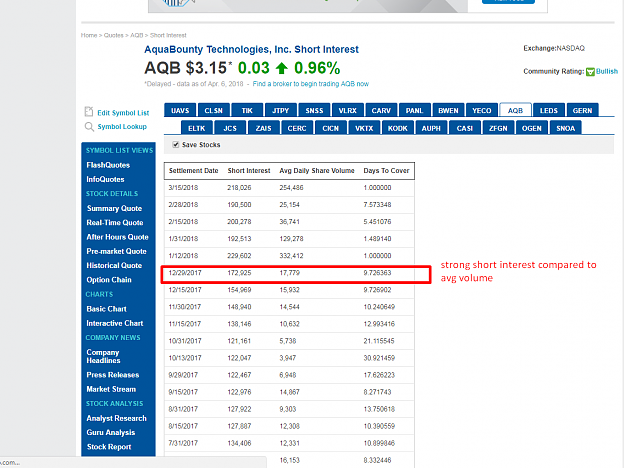Click the Home breadcrumb link
This screenshot has height=468, width=625.
click(x=89, y=35)
